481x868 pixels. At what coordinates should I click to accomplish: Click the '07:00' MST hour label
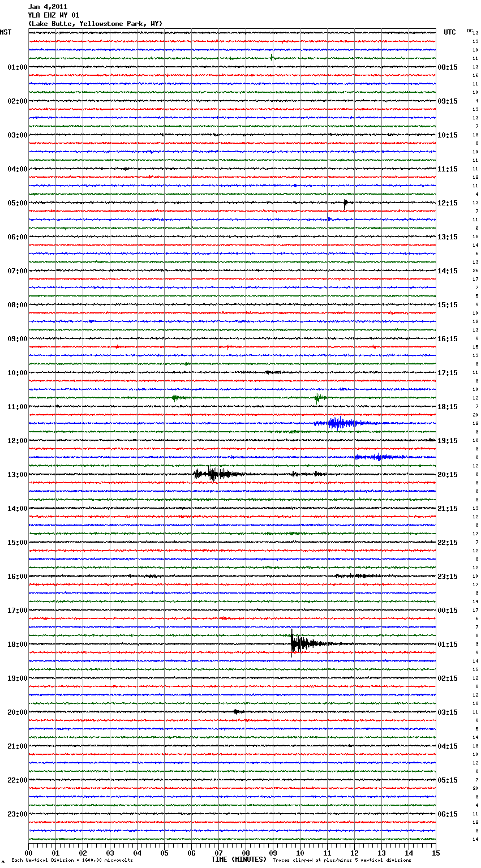(x=18, y=271)
